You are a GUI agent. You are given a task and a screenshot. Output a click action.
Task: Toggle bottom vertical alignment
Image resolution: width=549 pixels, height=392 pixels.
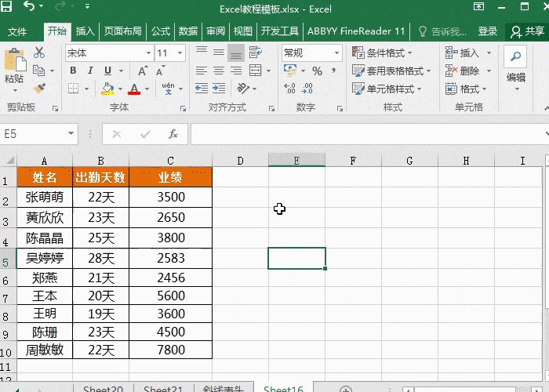[236, 53]
